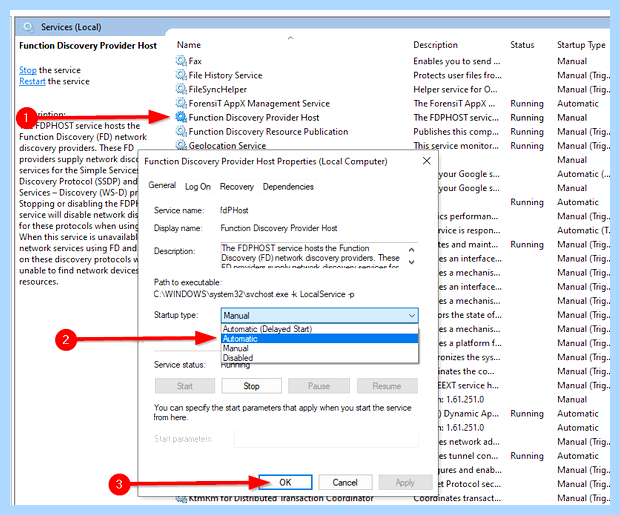Screen dimensions: 620x515
Task: Click the File History Service gear icon
Action: [x=181, y=75]
